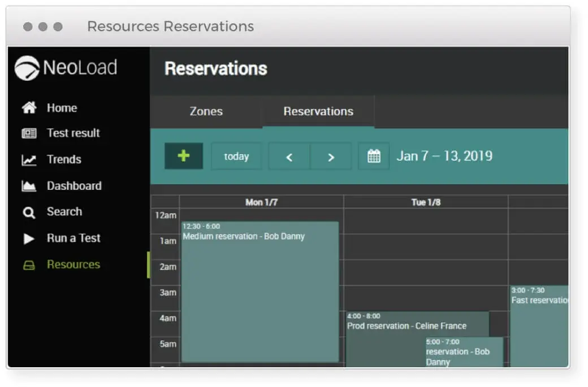Switch to the Zones tab
588x387 pixels.
coord(206,111)
